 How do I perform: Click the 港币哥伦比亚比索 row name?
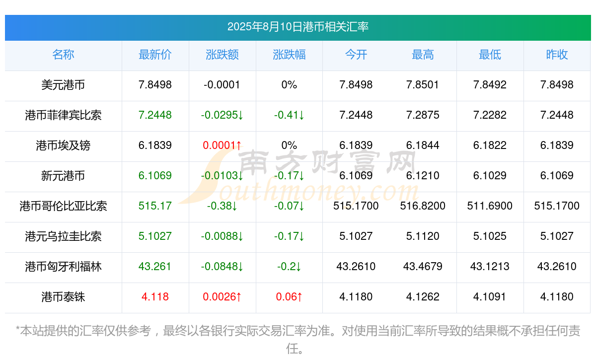pyautogui.click(x=63, y=206)
